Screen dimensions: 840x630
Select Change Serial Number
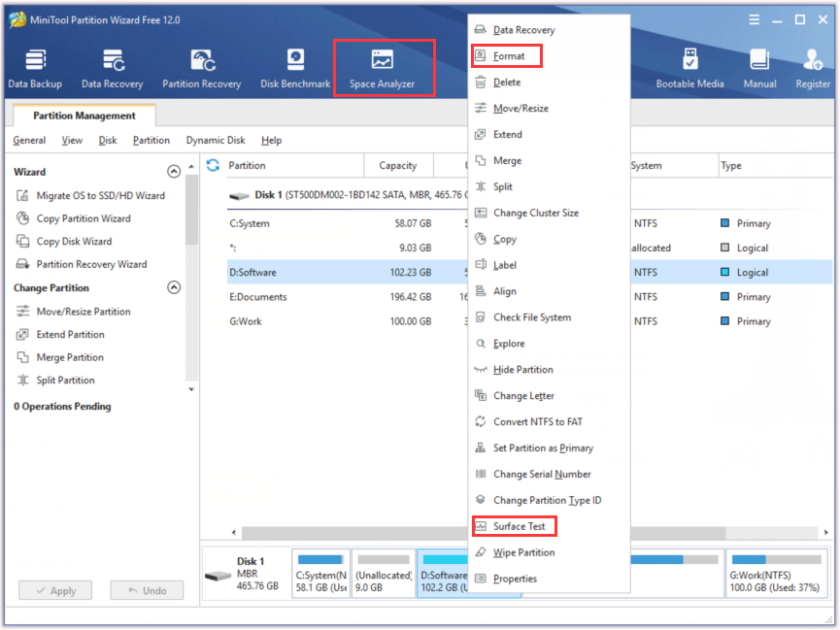549,474
